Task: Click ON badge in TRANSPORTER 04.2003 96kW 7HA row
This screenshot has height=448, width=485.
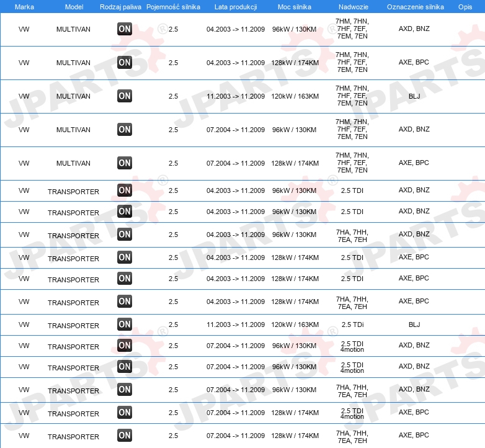Action: pyautogui.click(x=125, y=234)
